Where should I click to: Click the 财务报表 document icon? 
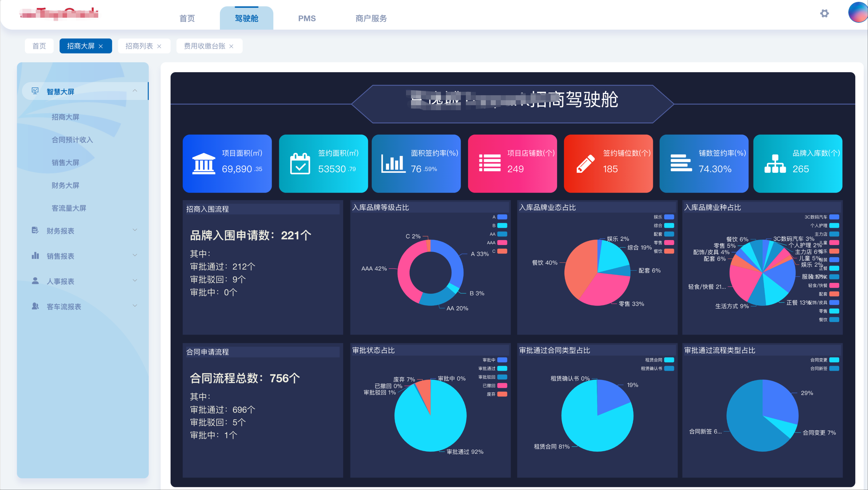pyautogui.click(x=35, y=230)
